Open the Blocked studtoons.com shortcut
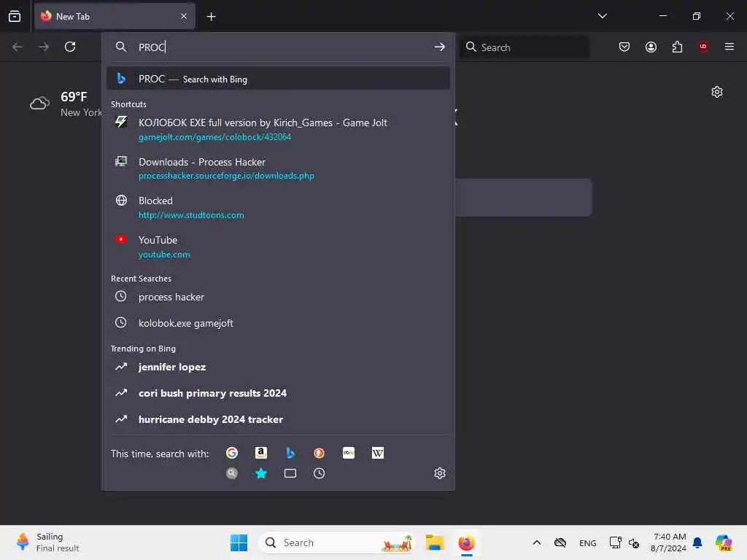Screen dimensions: 747x560 278,207
